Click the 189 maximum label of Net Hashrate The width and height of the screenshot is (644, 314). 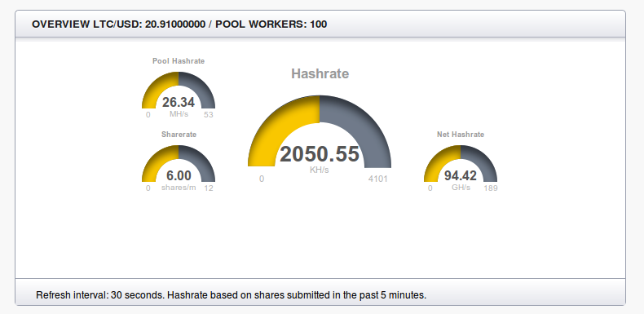pos(491,188)
